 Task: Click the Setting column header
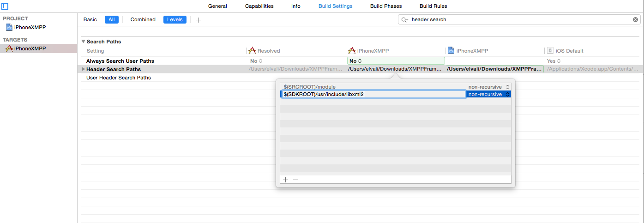click(x=95, y=51)
